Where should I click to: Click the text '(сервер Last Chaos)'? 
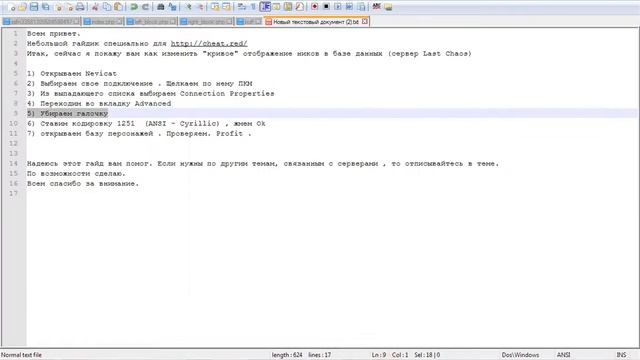click(430, 53)
